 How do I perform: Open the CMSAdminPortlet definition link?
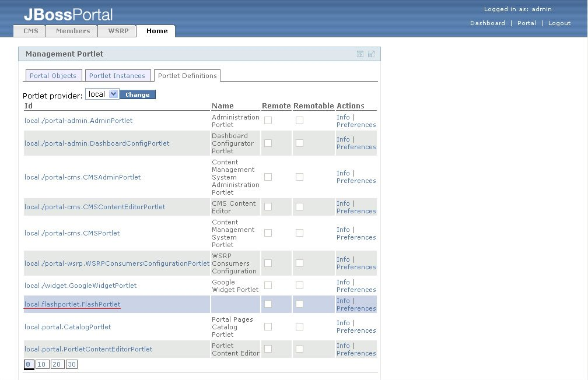coord(83,177)
